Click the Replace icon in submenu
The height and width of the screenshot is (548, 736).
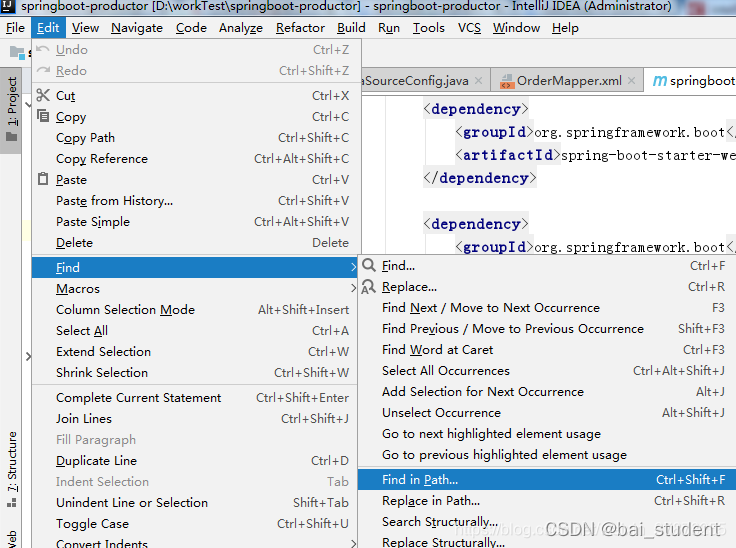point(368,286)
